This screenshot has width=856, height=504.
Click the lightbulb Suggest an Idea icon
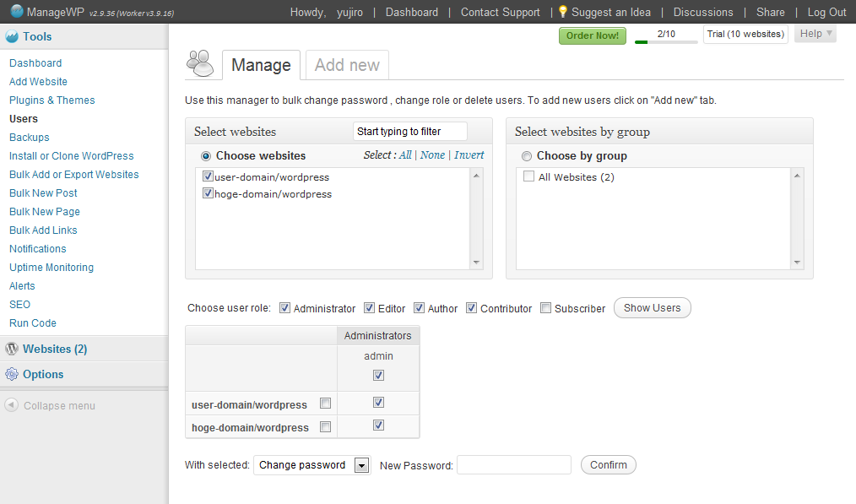(563, 12)
